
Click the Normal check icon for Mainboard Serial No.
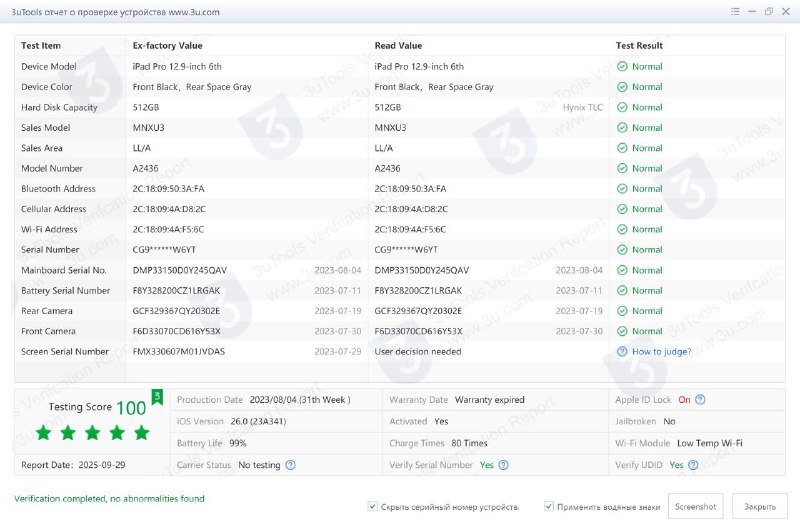pyautogui.click(x=622, y=270)
